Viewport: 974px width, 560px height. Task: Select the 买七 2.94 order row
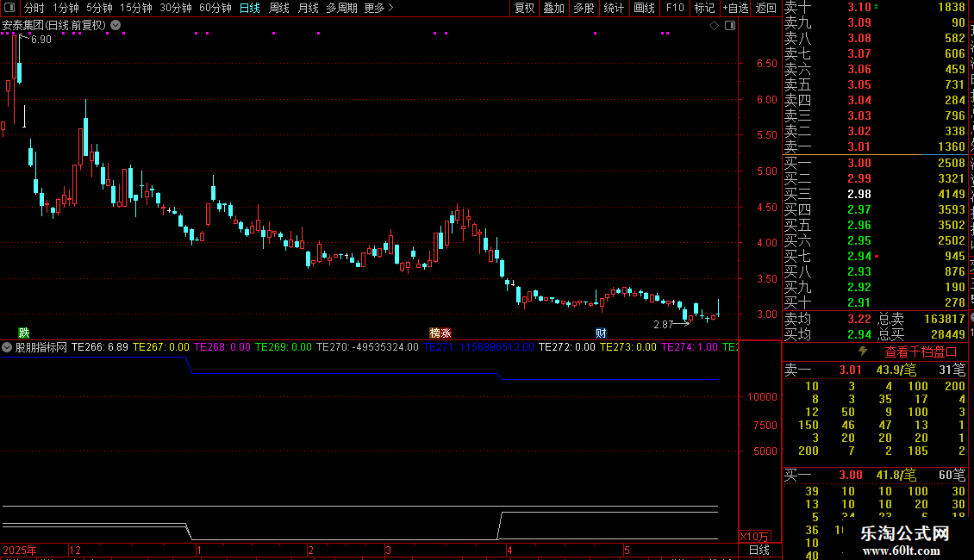(875, 256)
